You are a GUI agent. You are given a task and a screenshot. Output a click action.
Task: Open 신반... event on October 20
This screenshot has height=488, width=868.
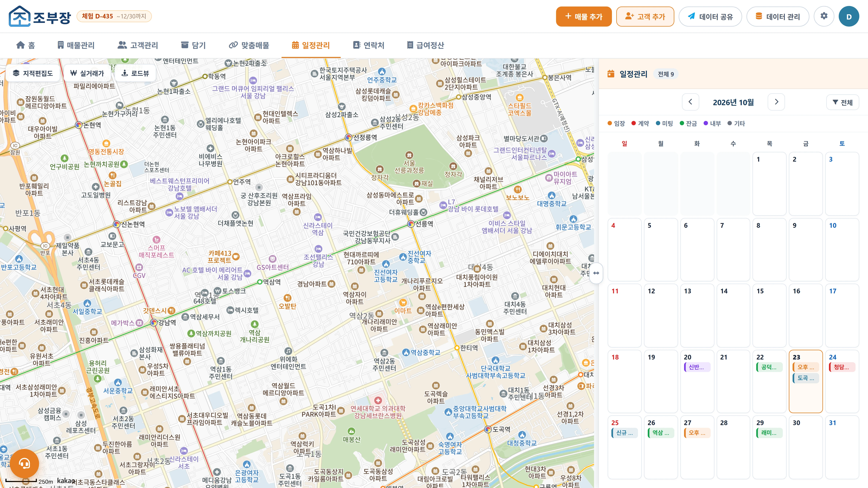point(697,367)
